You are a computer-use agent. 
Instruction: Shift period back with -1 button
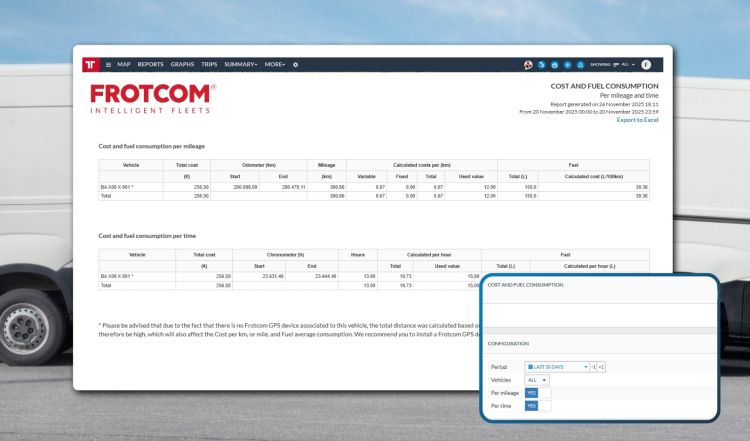tap(594, 367)
